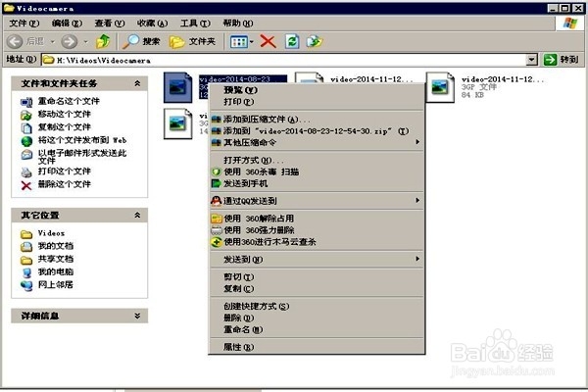Click 重命名这个文件 task link
This screenshot has width=588, height=392.
click(x=69, y=101)
